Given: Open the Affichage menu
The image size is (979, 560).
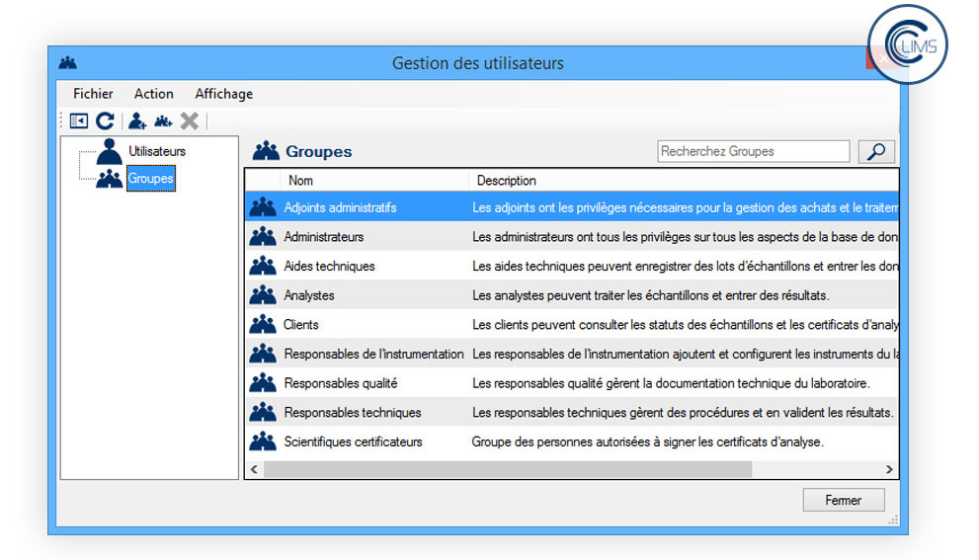Looking at the screenshot, I should 223,94.
